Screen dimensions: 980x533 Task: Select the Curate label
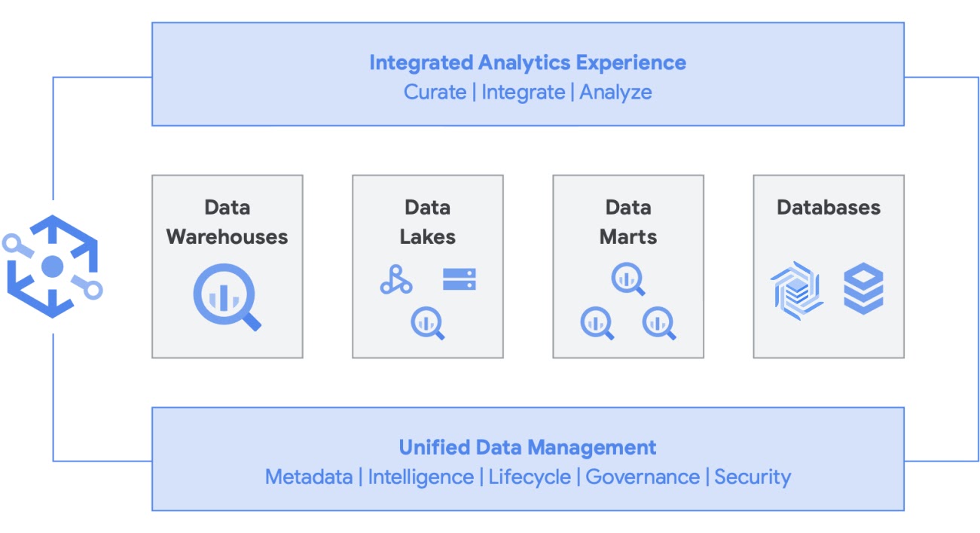coord(435,93)
